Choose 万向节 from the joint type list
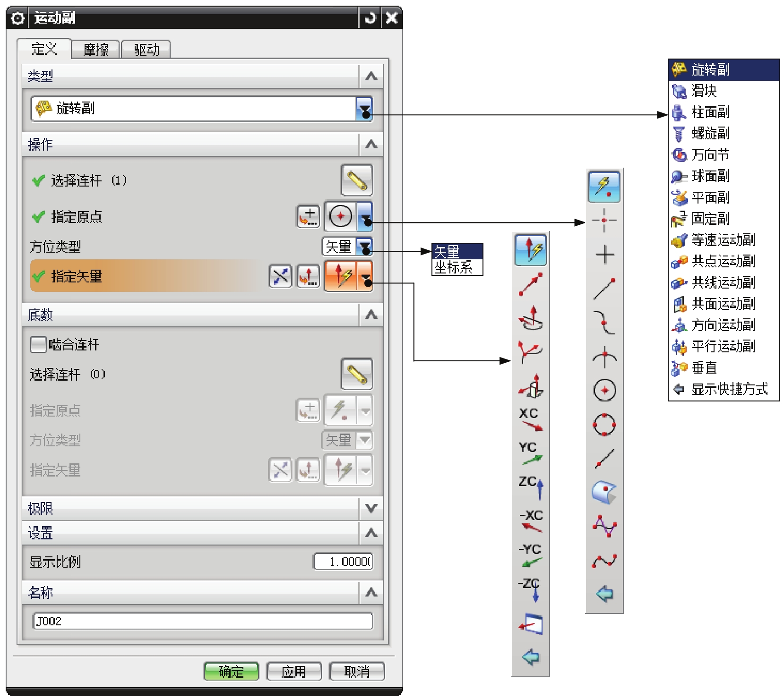 pyautogui.click(x=724, y=154)
